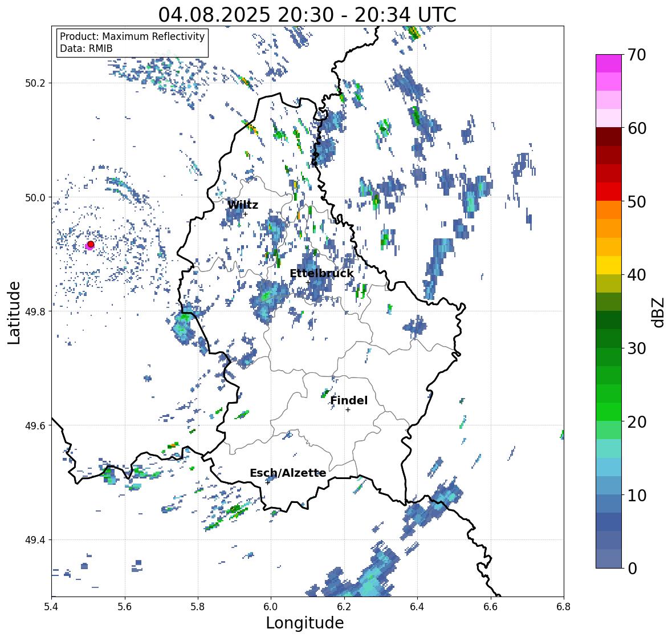This screenshot has width=672, height=637.
Task: Click the plus marker at Ettelbruck
Action: pos(308,282)
